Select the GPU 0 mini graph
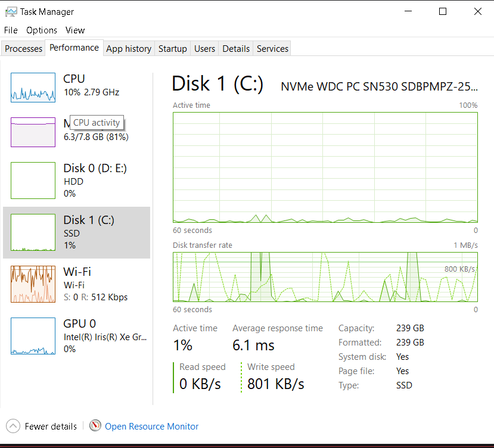This screenshot has width=494, height=448. coord(33,336)
